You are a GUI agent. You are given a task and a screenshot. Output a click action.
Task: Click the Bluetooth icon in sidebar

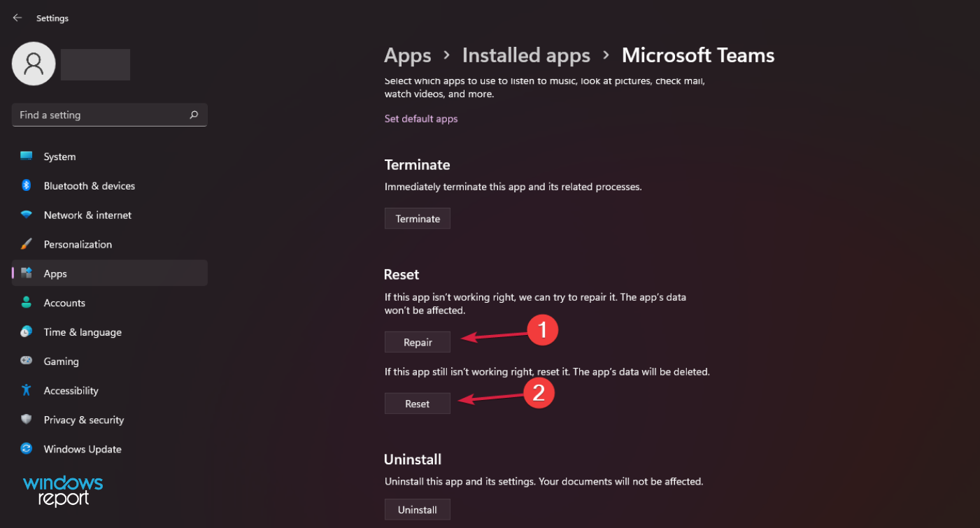[x=27, y=185]
